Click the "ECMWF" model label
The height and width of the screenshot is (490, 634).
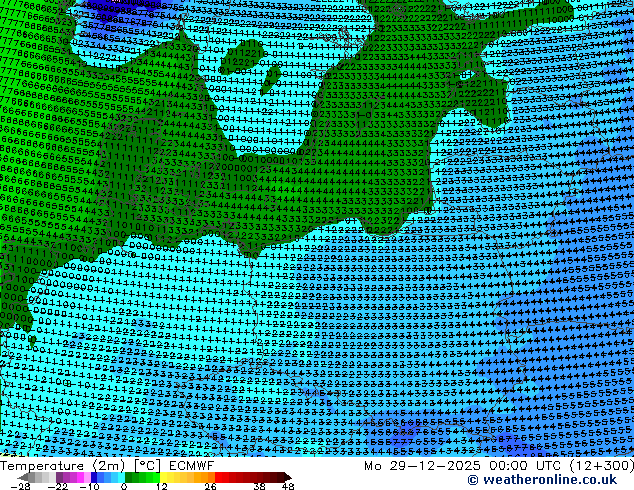tap(191, 466)
